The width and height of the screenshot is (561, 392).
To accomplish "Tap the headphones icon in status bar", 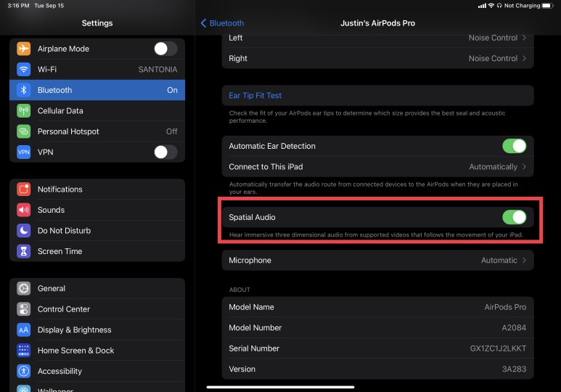I will [499, 6].
